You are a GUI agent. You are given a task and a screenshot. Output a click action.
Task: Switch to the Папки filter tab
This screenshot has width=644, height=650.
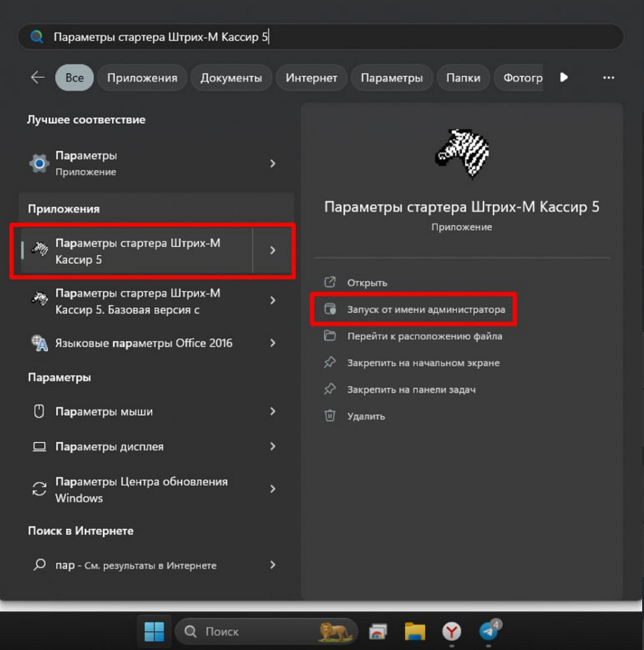pos(463,77)
